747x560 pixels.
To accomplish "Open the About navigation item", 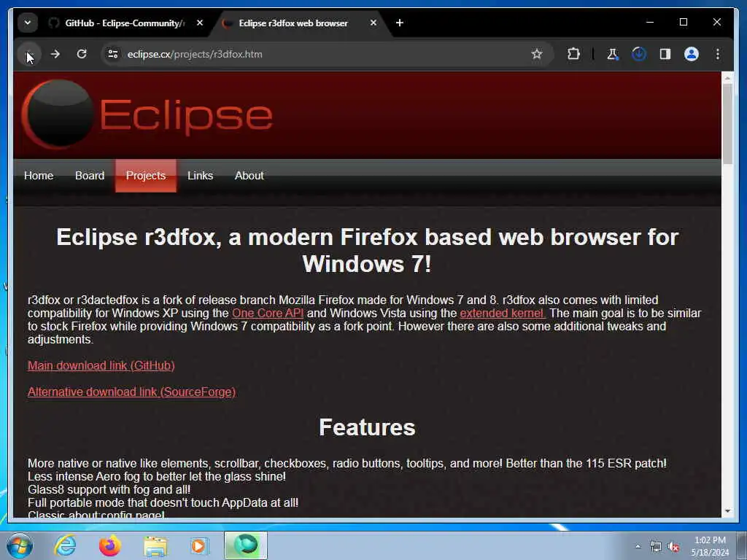I will click(249, 176).
